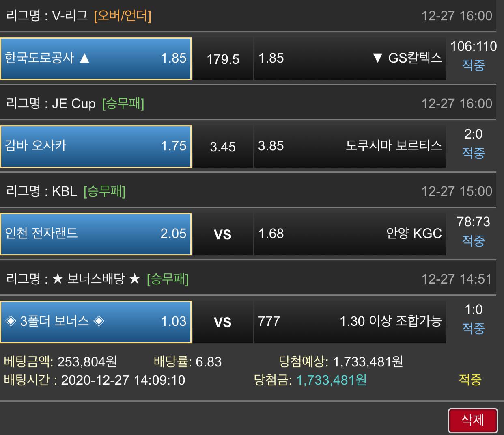Select 도쿠시마 보르티스 3.85 option

coord(350,146)
